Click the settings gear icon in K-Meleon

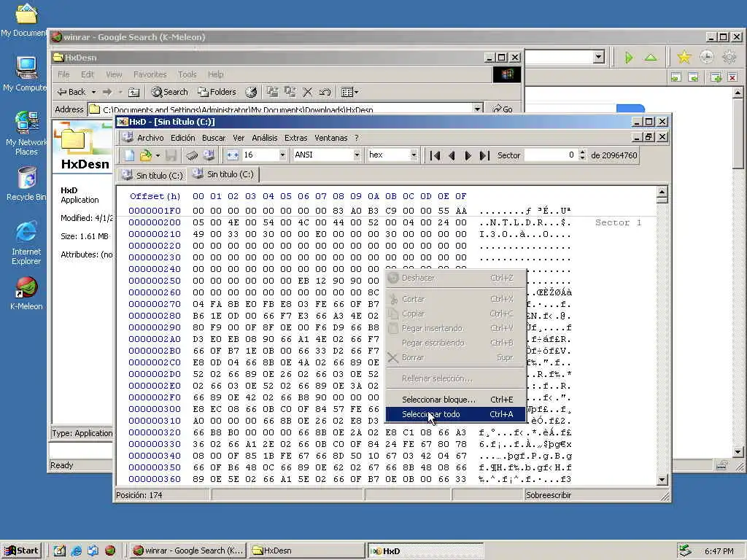[729, 58]
